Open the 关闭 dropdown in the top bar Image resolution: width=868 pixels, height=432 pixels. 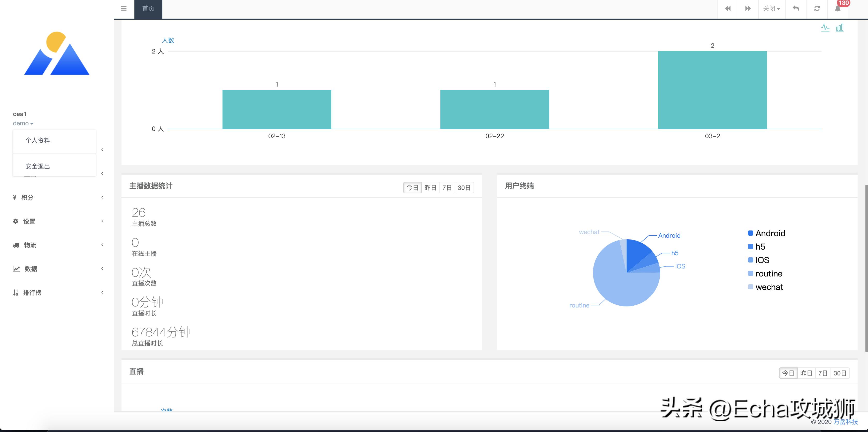point(772,9)
